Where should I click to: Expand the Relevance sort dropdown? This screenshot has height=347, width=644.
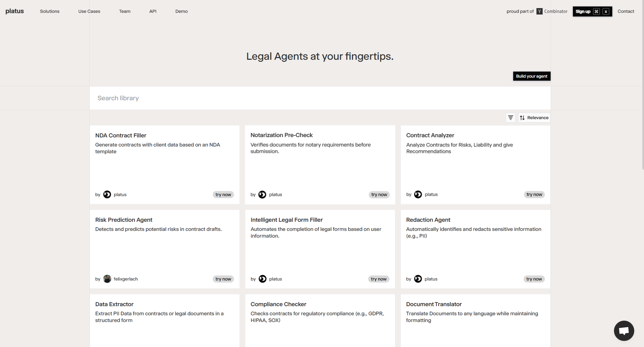tap(534, 117)
